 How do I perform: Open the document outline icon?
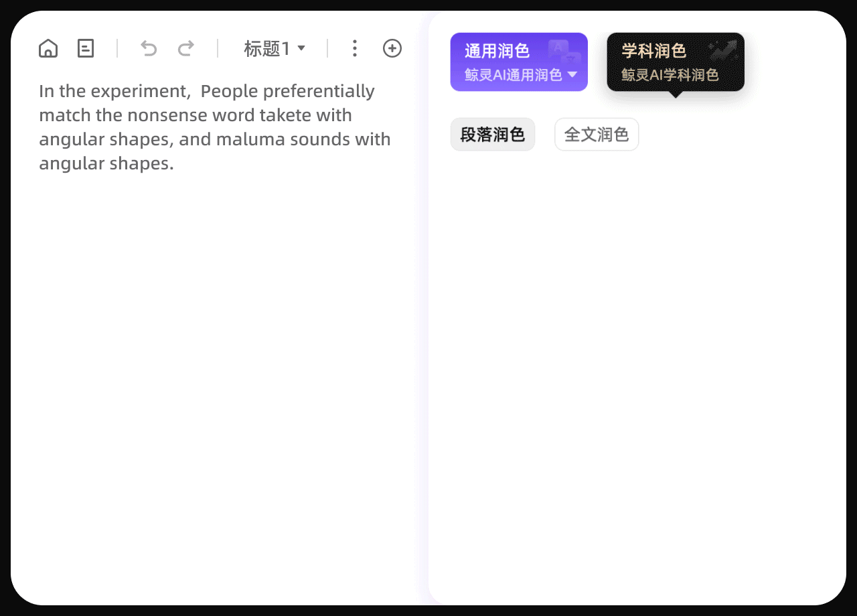(86, 48)
